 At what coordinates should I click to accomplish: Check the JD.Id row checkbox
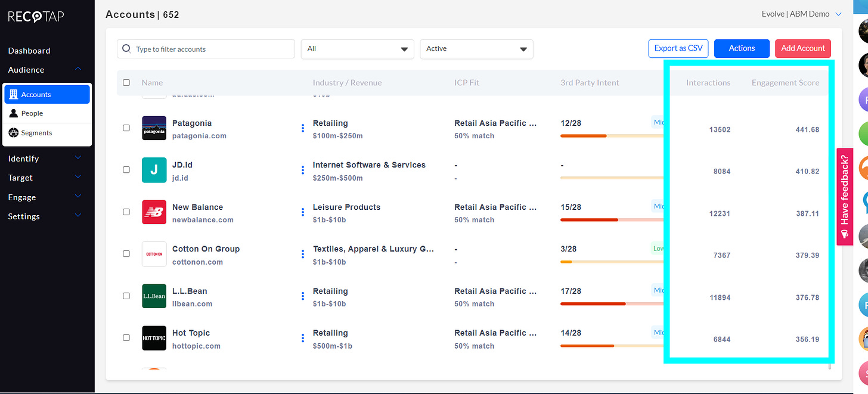point(126,170)
